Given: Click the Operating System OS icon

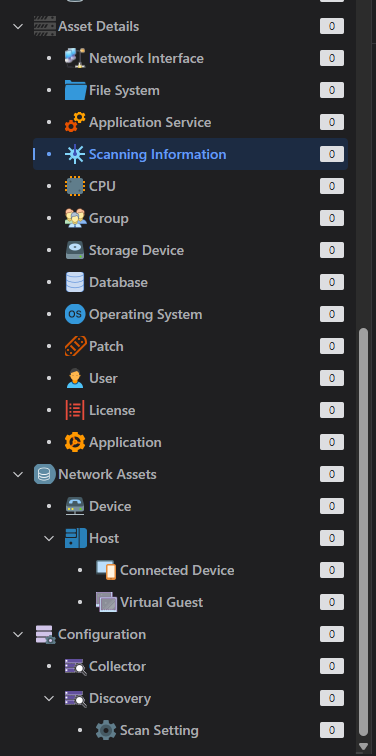Looking at the screenshot, I should click(x=75, y=314).
